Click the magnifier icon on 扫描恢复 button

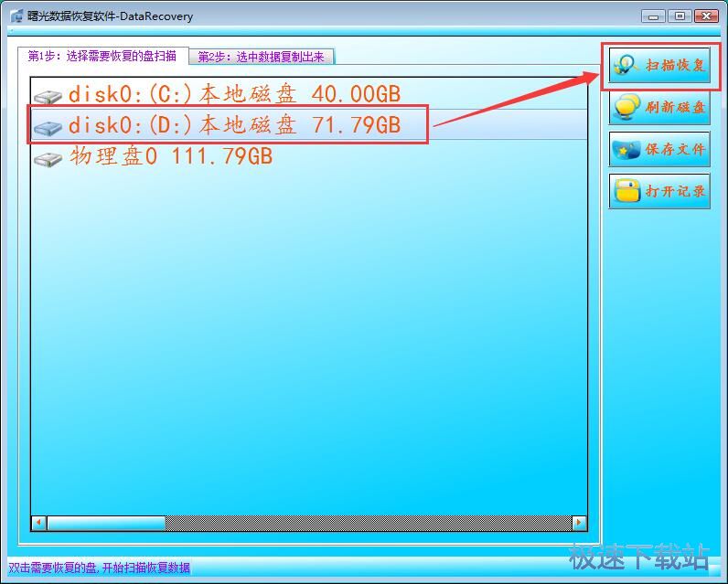click(625, 66)
